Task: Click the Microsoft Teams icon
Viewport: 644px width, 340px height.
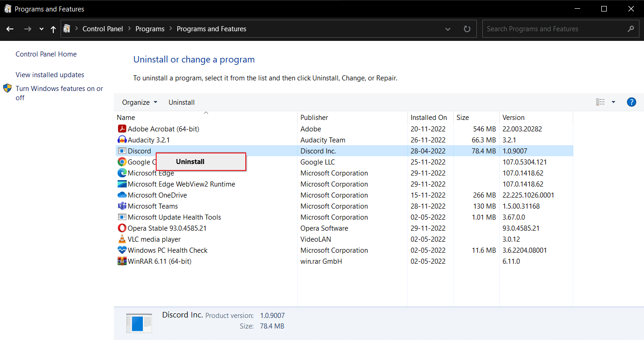Action: coord(122,206)
